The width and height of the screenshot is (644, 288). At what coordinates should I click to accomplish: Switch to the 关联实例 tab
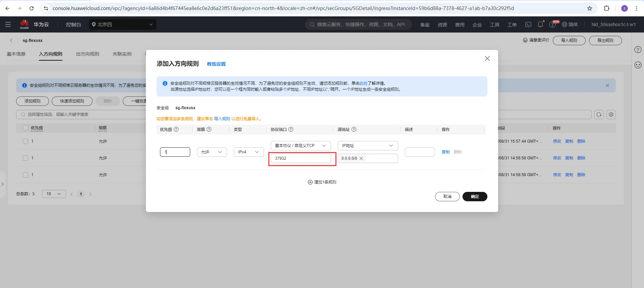tap(122, 54)
